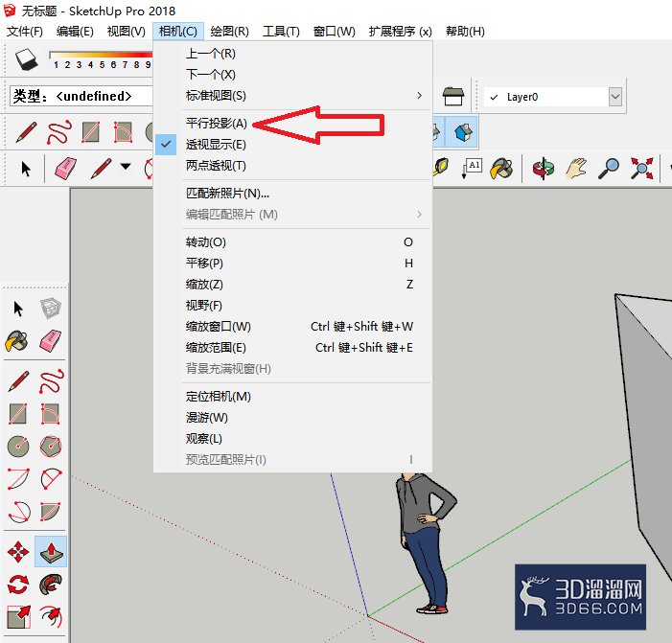Toggle checked 透视显示(E) option
The height and width of the screenshot is (643, 672).
click(x=292, y=145)
